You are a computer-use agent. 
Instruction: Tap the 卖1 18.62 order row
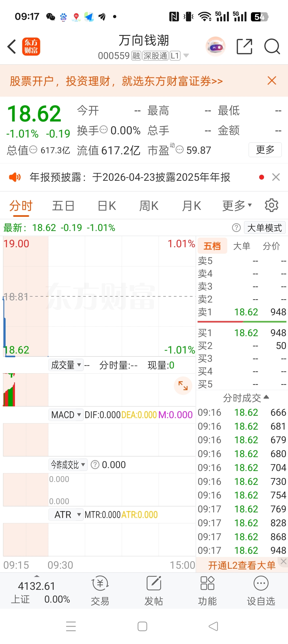pos(242,312)
